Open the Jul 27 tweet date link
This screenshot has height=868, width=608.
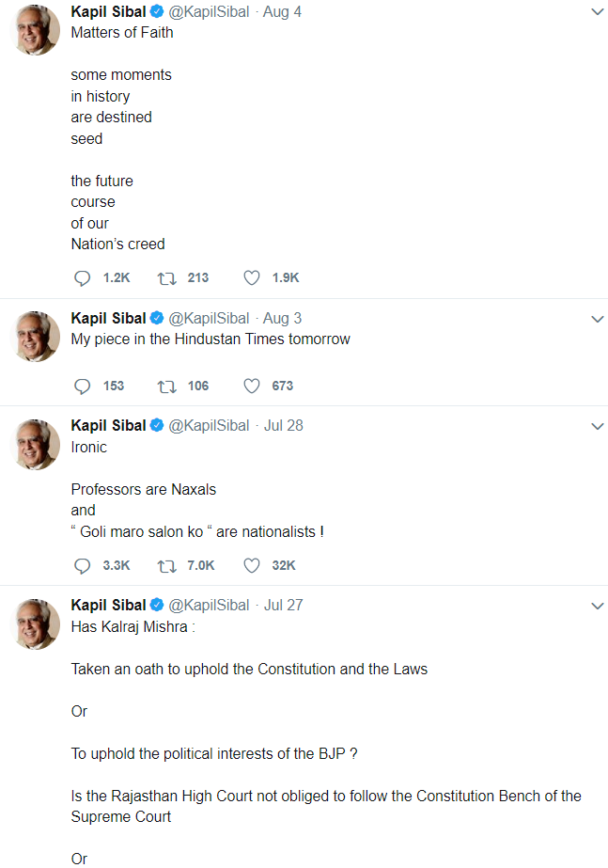click(x=284, y=605)
